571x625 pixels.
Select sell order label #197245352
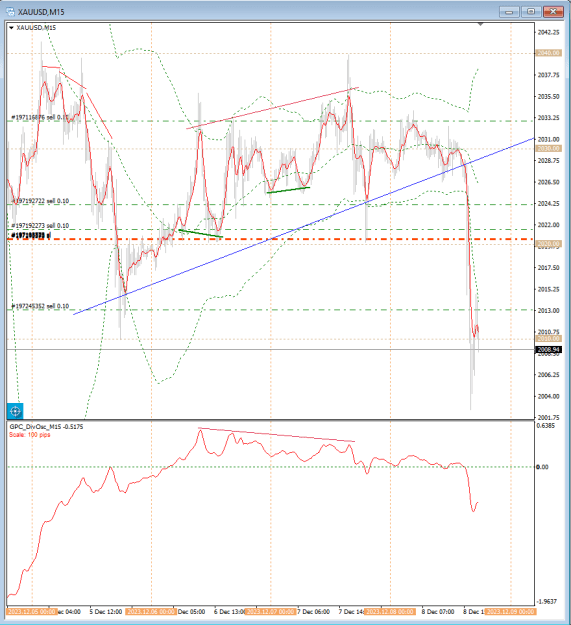coord(40,306)
